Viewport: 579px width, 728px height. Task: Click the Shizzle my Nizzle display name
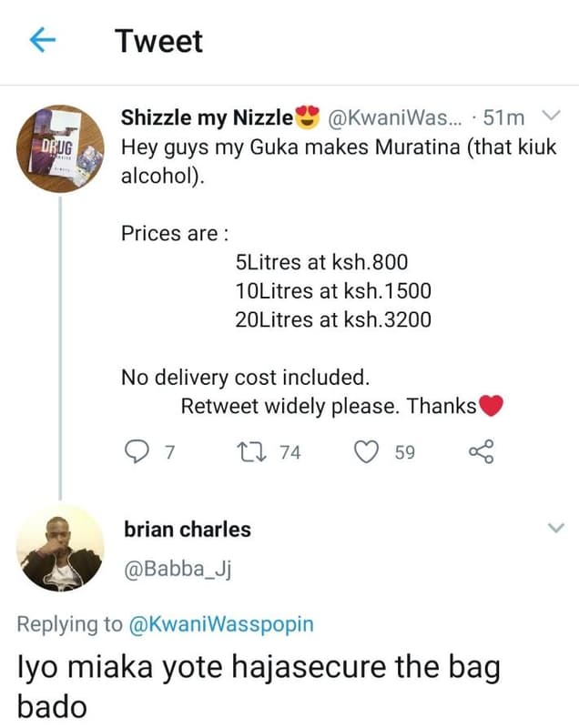click(208, 118)
